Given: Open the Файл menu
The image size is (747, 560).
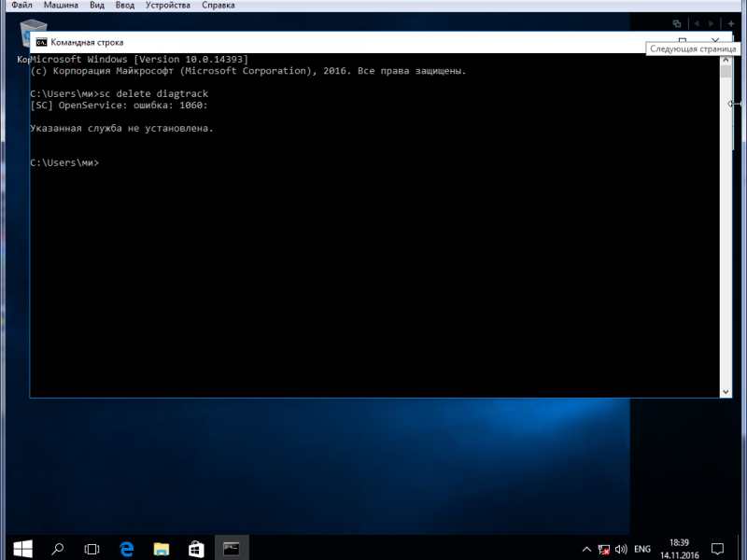Looking at the screenshot, I should tap(21, 6).
